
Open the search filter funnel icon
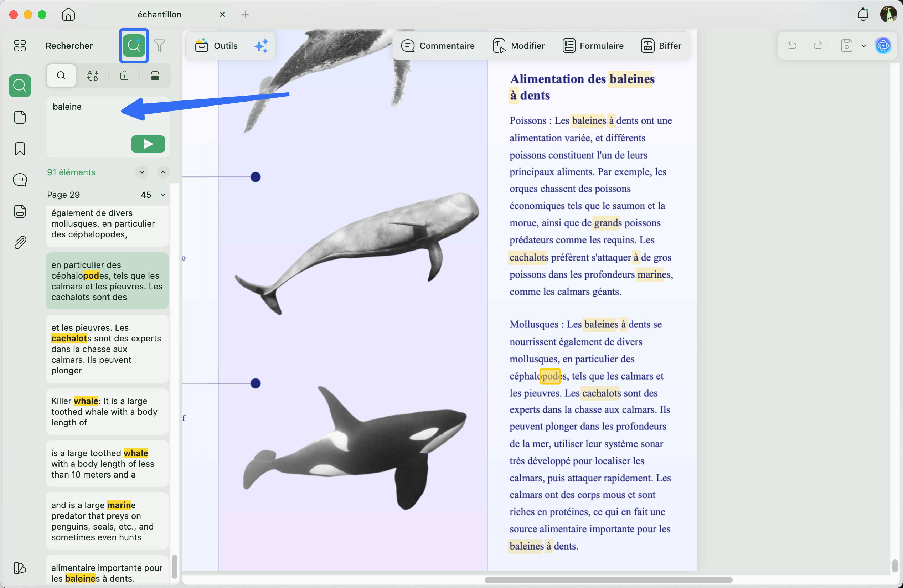pyautogui.click(x=160, y=46)
